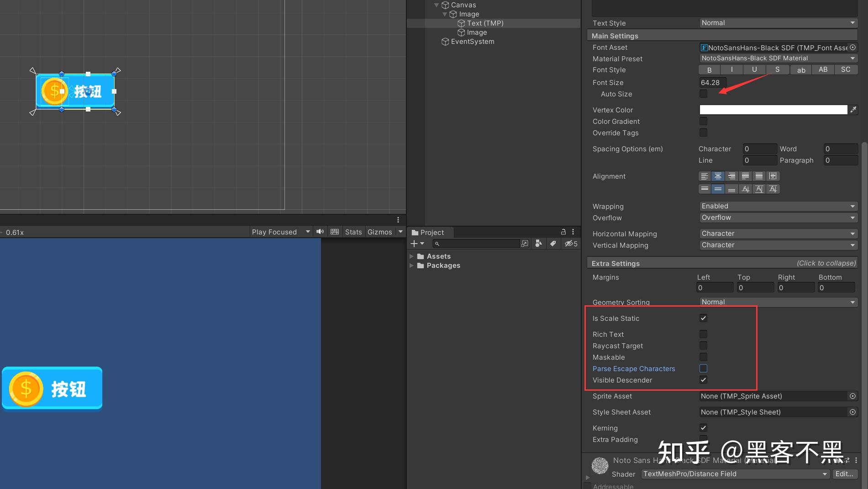The width and height of the screenshot is (868, 489).
Task: Pick a vertex color with the eyedropper
Action: coord(853,109)
